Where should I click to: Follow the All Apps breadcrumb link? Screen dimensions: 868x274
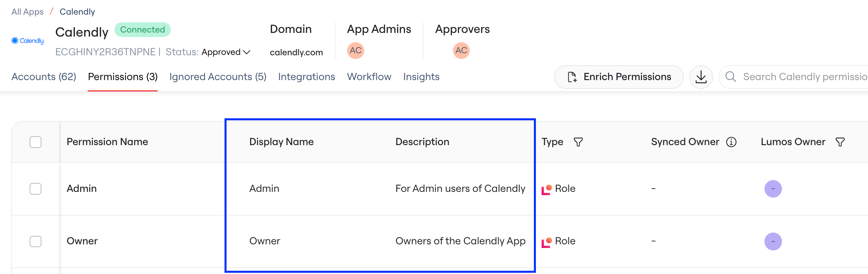[x=28, y=12]
